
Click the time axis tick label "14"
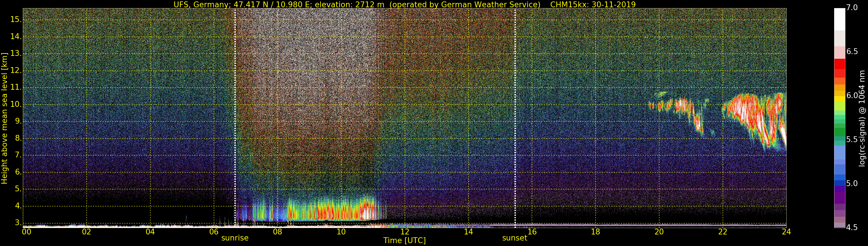pyautogui.click(x=468, y=232)
